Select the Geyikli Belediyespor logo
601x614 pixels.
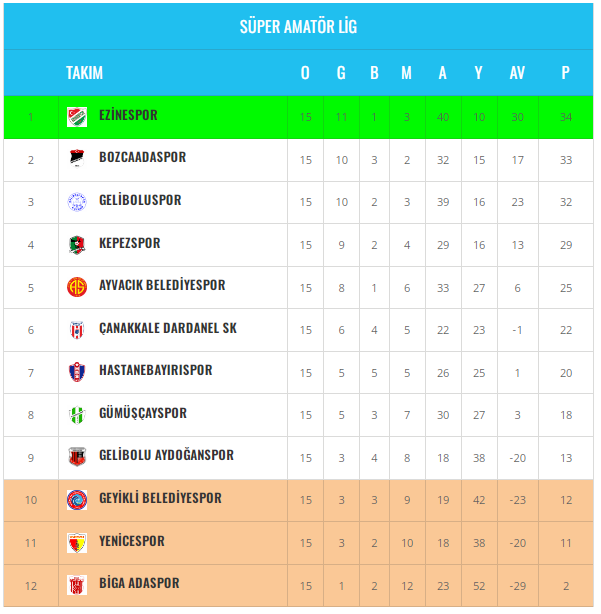[x=77, y=499]
